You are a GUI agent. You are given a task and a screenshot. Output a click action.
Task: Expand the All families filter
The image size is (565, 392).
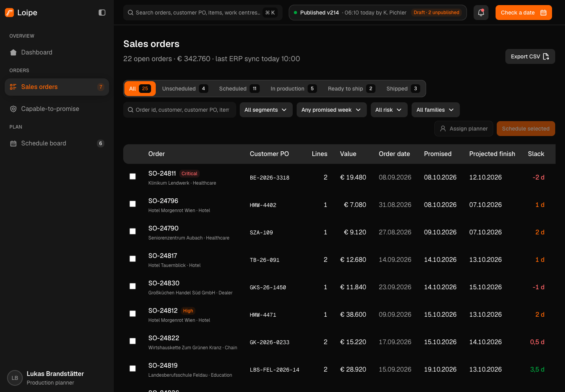pos(436,110)
